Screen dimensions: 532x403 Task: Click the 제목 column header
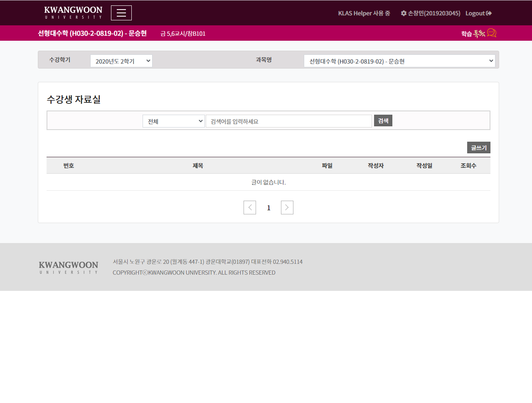point(198,165)
